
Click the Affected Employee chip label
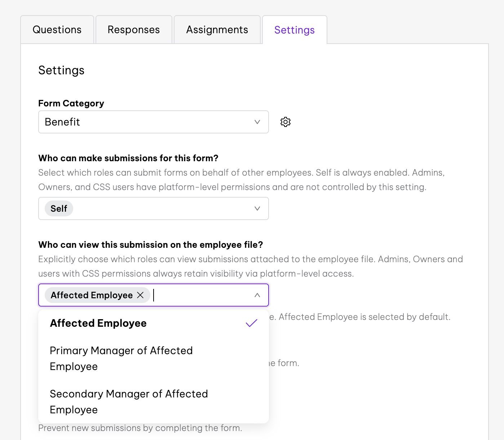(92, 295)
